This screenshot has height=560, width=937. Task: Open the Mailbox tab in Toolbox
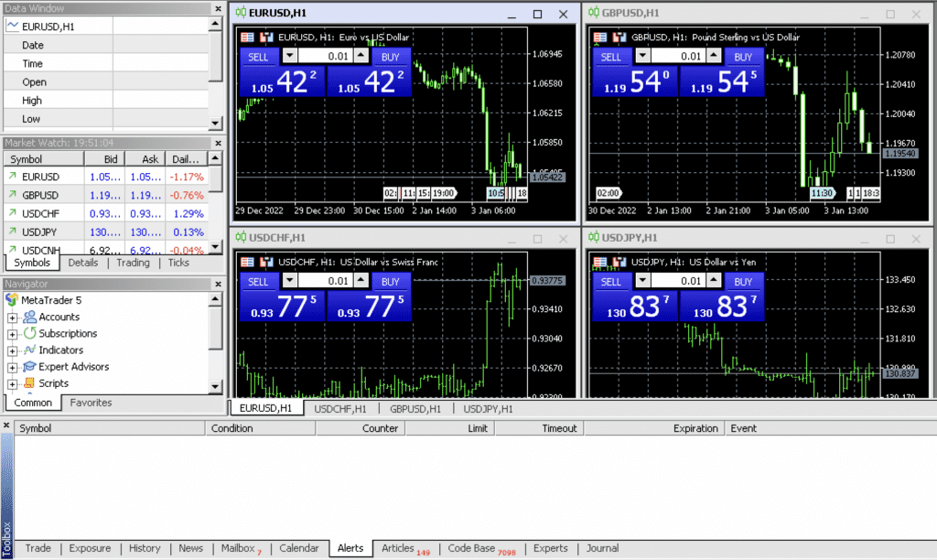(x=241, y=548)
